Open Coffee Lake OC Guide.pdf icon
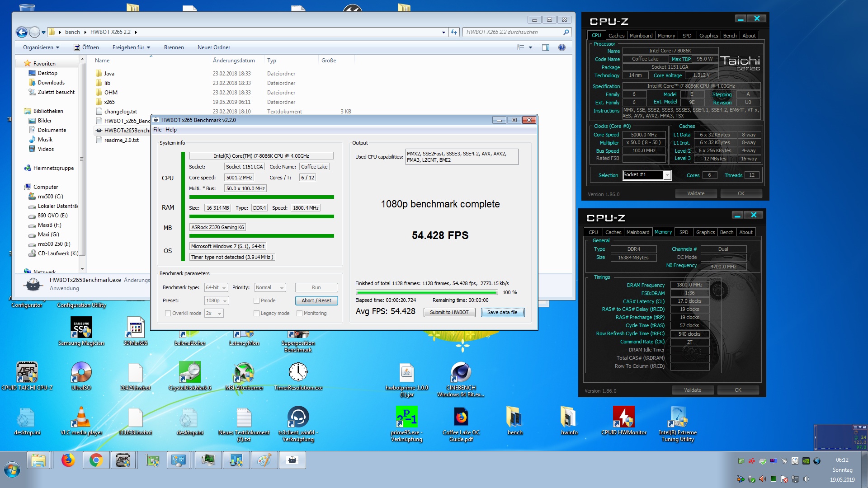Viewport: 868px width, 488px height. (x=461, y=424)
